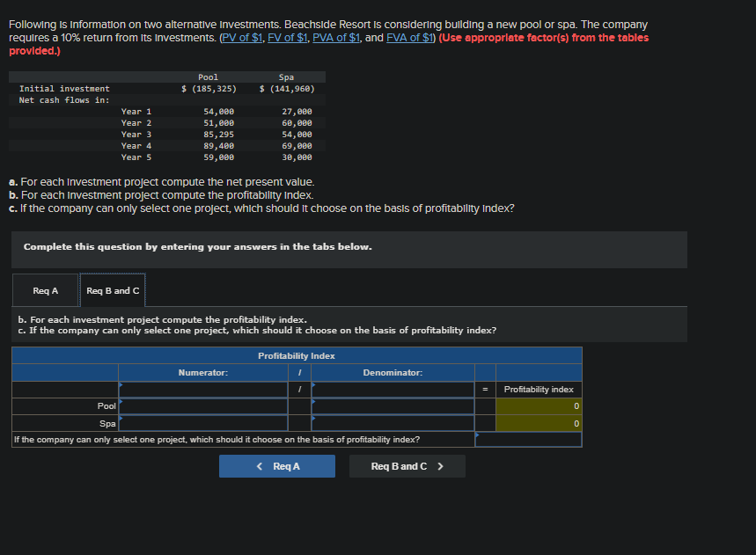
Task: Click the Spa Year 2 value 60,000
Action: tap(297, 123)
